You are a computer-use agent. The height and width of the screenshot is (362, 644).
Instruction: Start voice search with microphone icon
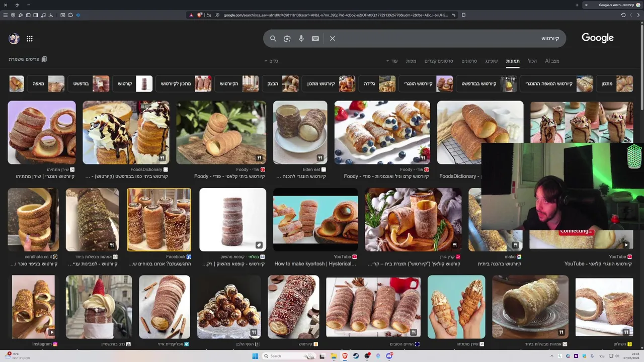tap(301, 38)
